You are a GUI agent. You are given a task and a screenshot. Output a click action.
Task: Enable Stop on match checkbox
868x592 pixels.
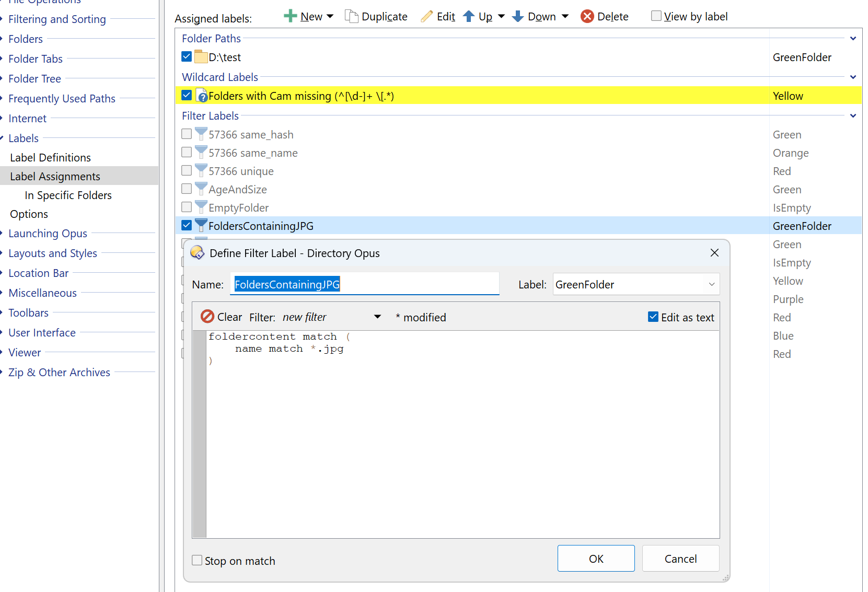tap(197, 560)
